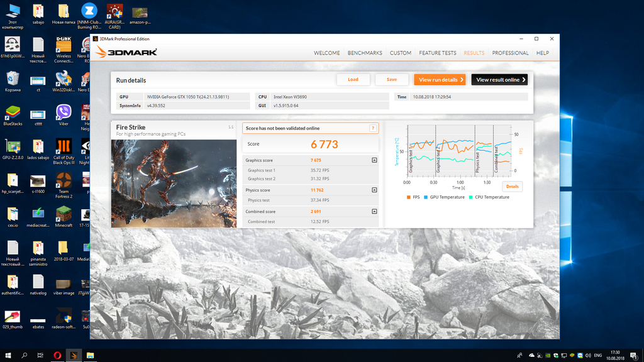The height and width of the screenshot is (362, 644).
Task: Collapse the Combined score section
Action: tap(374, 212)
